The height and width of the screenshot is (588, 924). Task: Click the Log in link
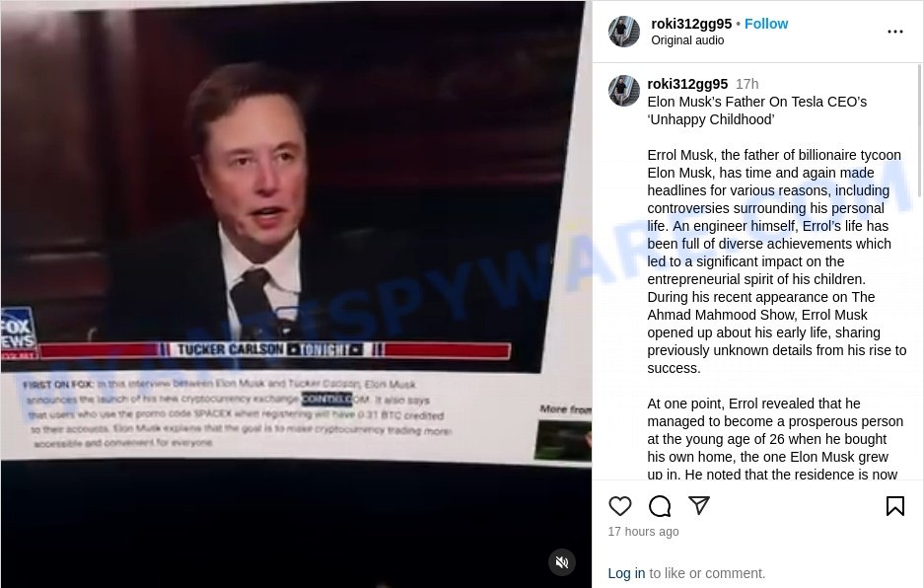626,573
